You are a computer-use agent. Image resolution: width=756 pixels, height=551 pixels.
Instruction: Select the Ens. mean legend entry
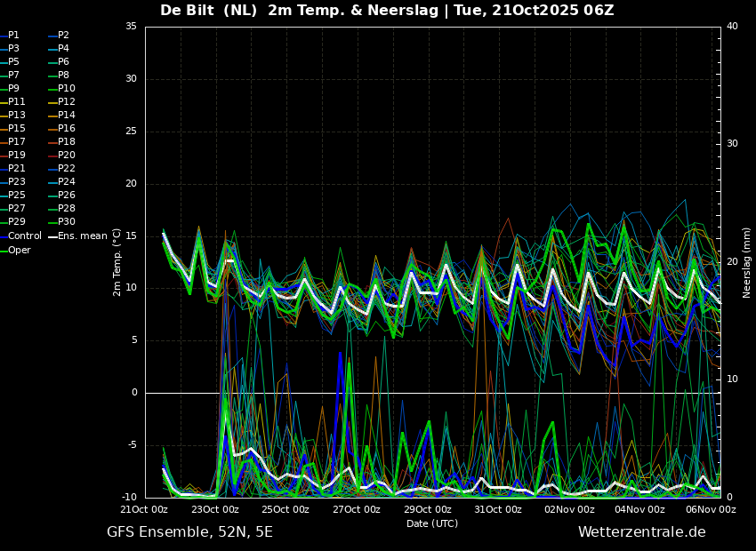point(83,236)
